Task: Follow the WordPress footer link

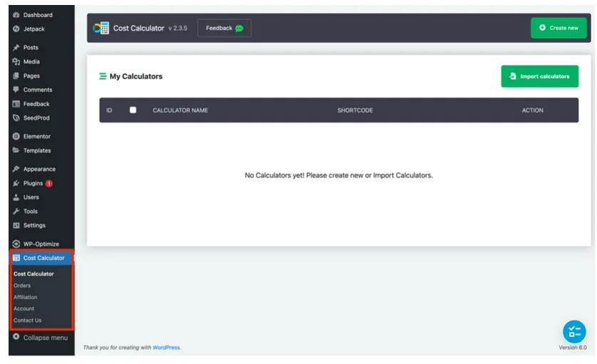Action: (166, 348)
